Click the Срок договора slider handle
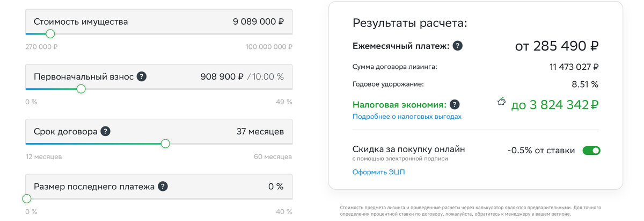The width and height of the screenshot is (644, 221). tap(165, 144)
